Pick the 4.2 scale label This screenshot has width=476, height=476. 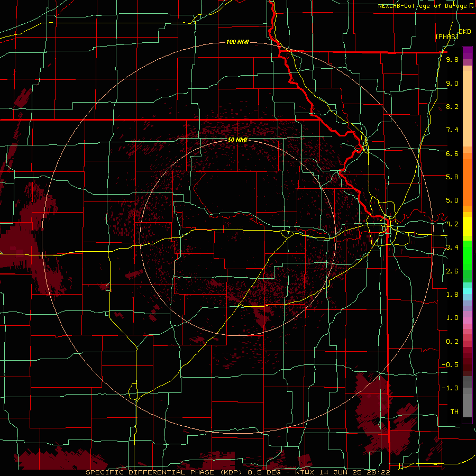click(x=452, y=224)
